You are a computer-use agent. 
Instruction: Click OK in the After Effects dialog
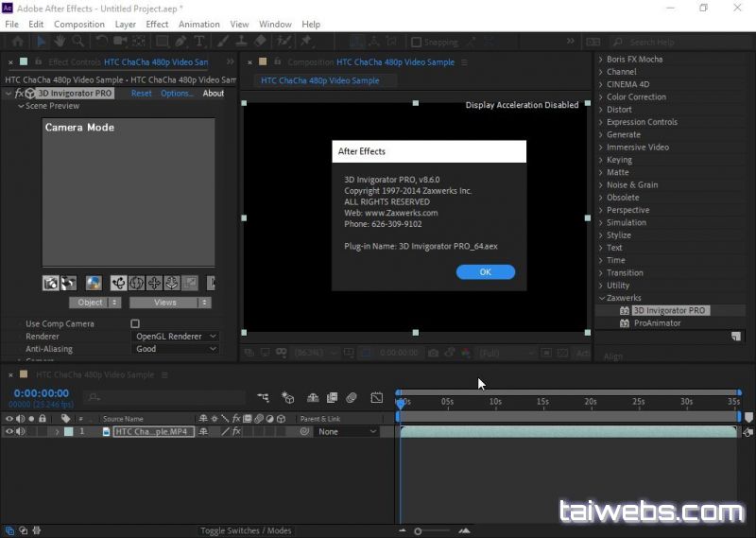click(485, 271)
